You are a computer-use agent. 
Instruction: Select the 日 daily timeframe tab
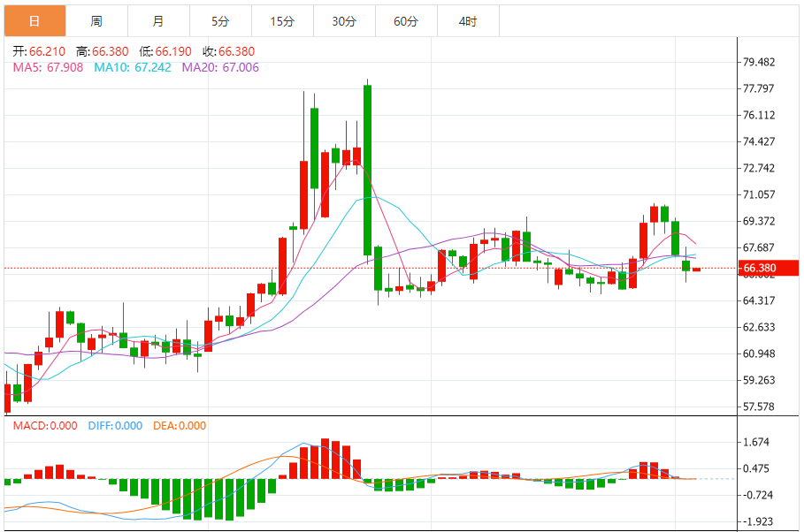(34, 21)
